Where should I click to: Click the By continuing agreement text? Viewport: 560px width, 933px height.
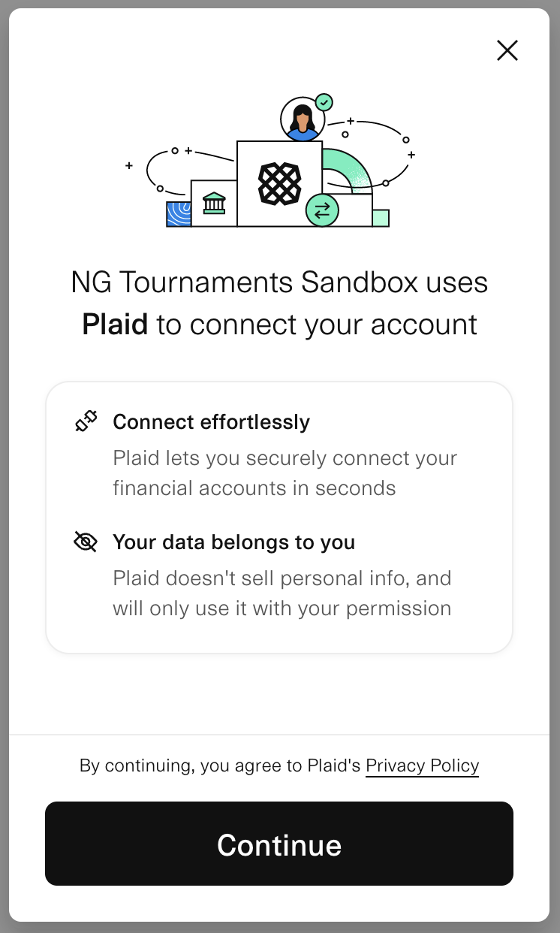[x=220, y=766]
